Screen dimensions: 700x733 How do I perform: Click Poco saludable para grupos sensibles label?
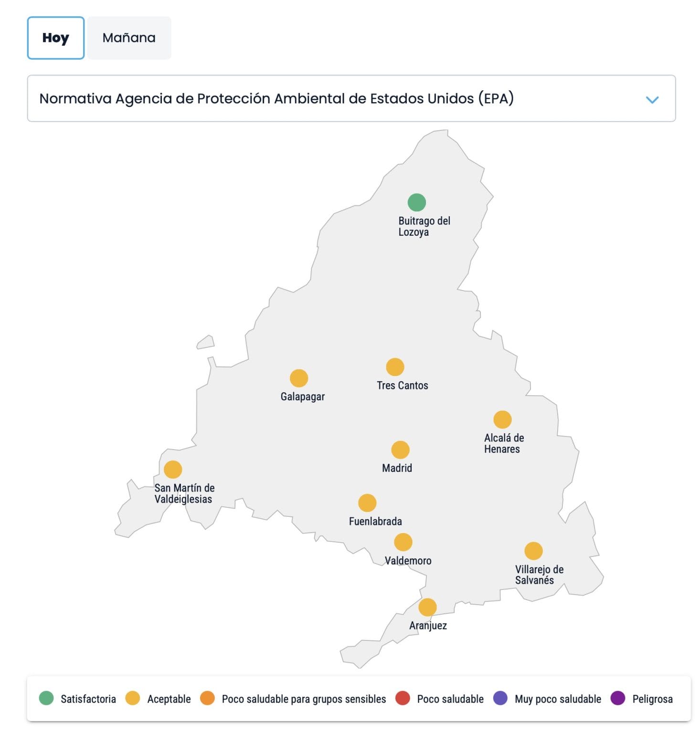coord(304,699)
